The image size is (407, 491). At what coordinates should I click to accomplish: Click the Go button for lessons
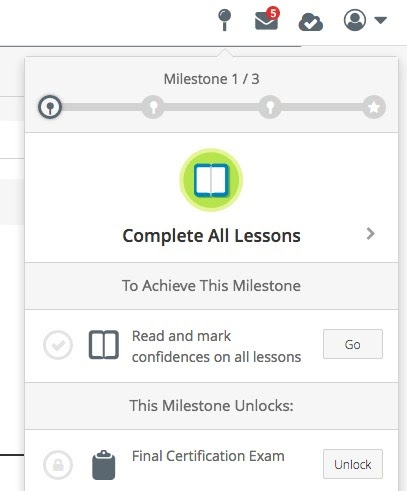(353, 344)
